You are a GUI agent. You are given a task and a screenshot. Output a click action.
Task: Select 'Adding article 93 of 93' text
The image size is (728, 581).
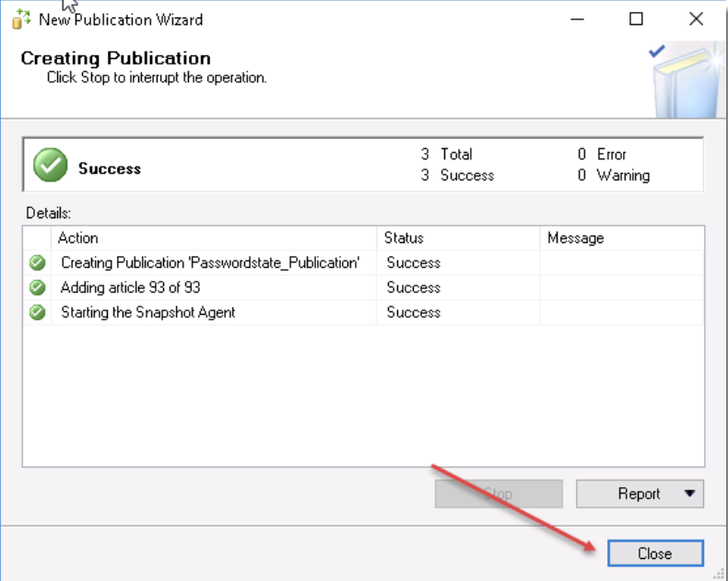click(x=131, y=287)
